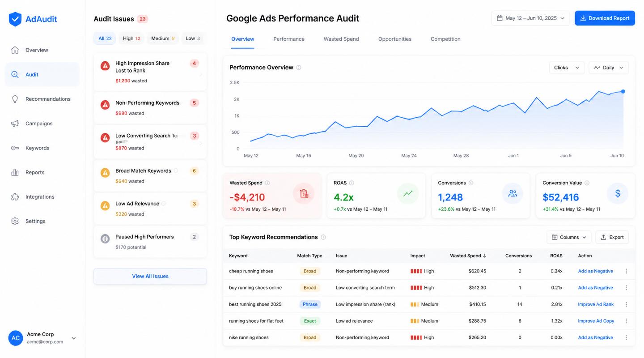This screenshot has width=644, height=358.
Task: Click the AC account avatar
Action: pos(16,338)
